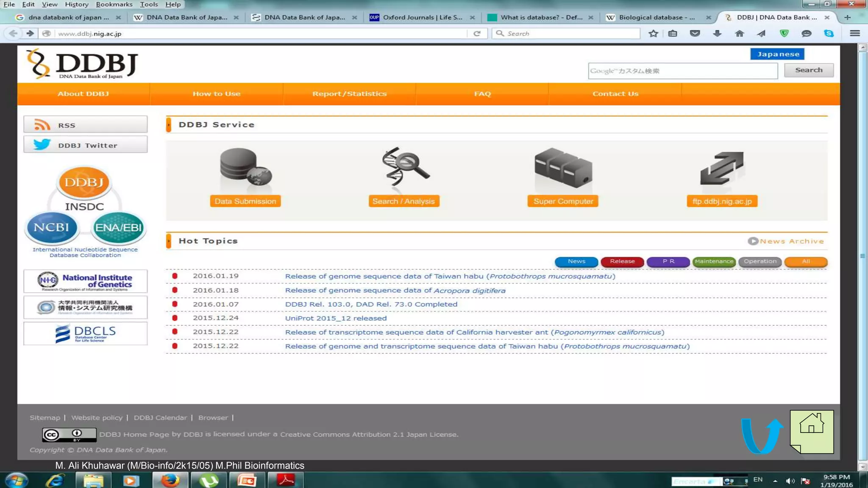
Task: Filter hot topics by News
Action: [576, 261]
